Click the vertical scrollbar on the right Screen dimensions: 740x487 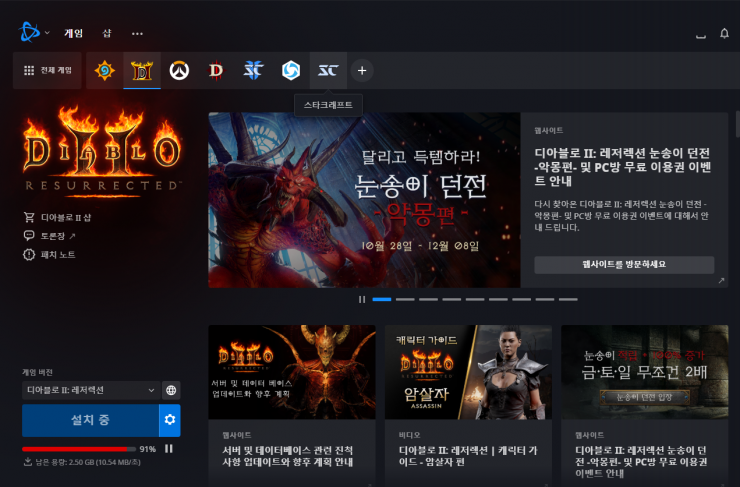coord(737,124)
